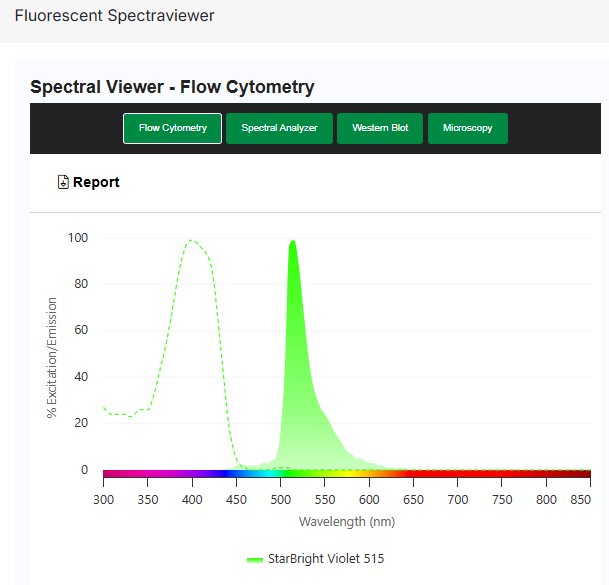The height and width of the screenshot is (585, 609).
Task: Click the dashed excitation curve peak near 400 nm
Action: click(x=191, y=241)
